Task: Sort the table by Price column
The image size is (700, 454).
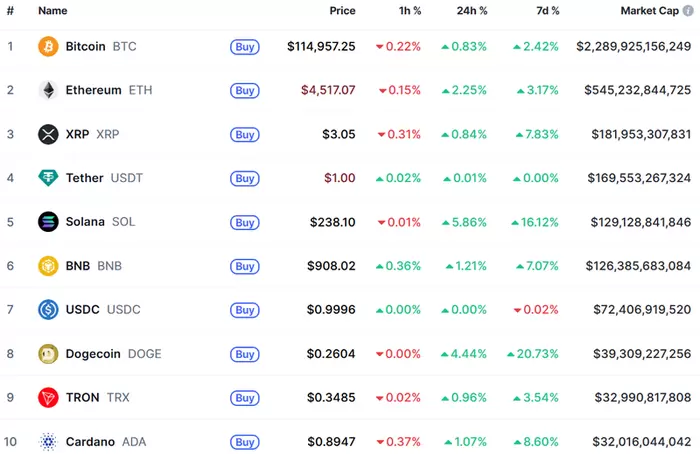Action: [x=342, y=10]
